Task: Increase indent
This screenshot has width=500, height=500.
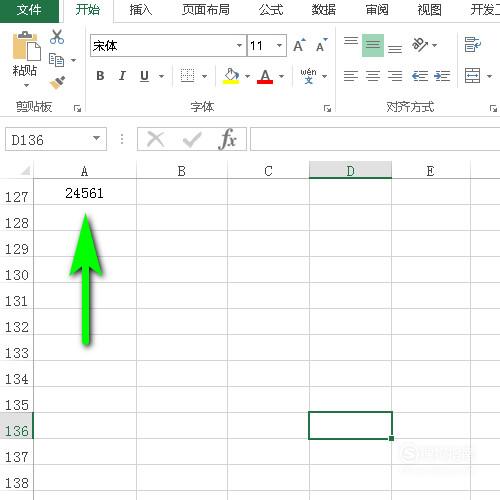Action: [442, 76]
